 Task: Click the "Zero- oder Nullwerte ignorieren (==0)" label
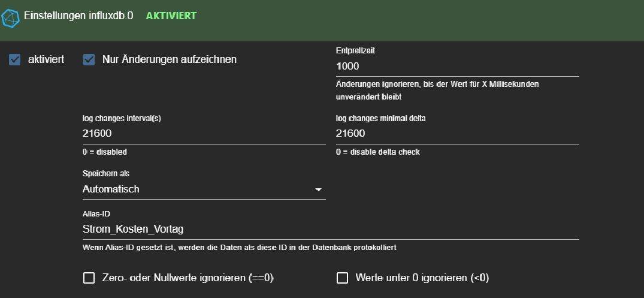pos(188,278)
